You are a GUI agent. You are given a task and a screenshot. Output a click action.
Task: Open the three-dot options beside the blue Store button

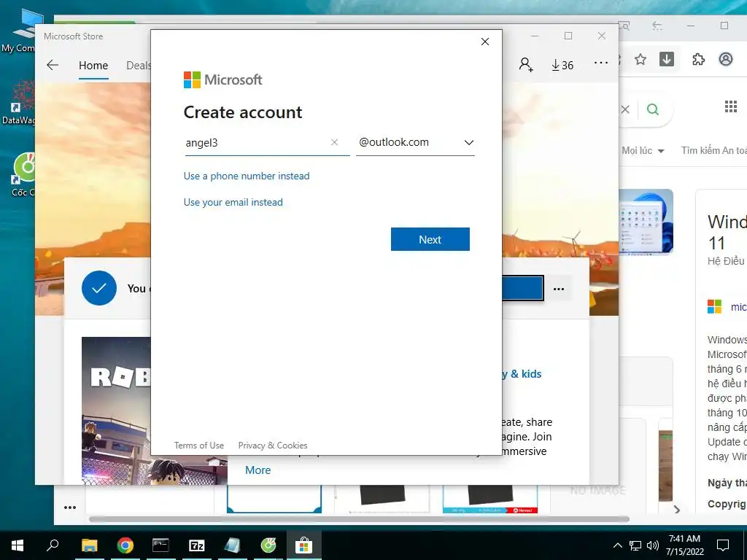[559, 289]
